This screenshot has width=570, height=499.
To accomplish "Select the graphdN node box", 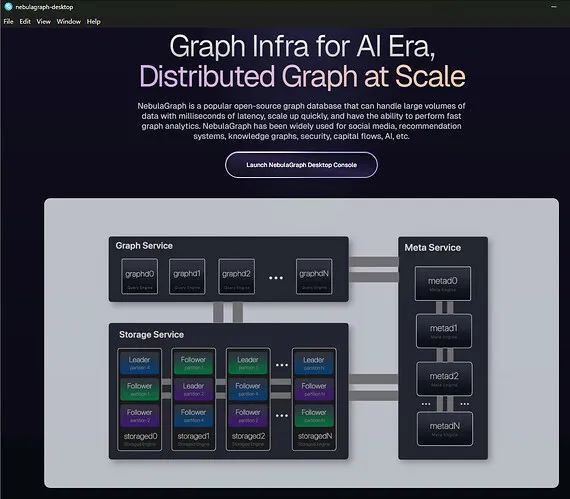I will pyautogui.click(x=314, y=276).
